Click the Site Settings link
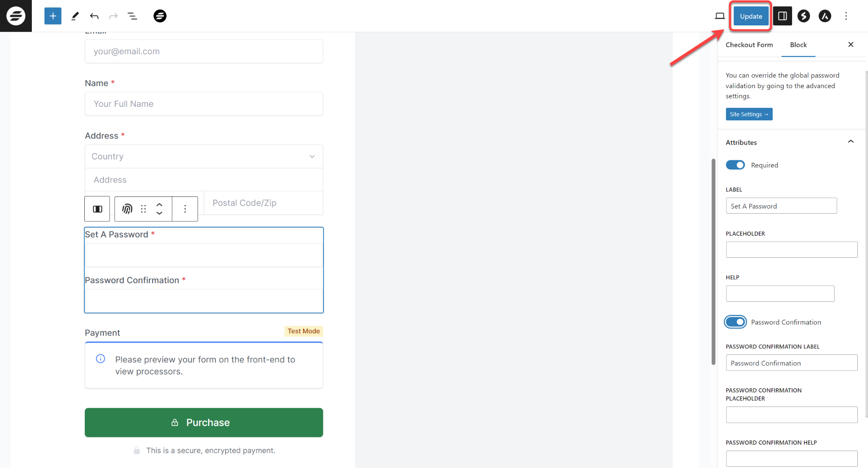The image size is (868, 468). point(748,114)
